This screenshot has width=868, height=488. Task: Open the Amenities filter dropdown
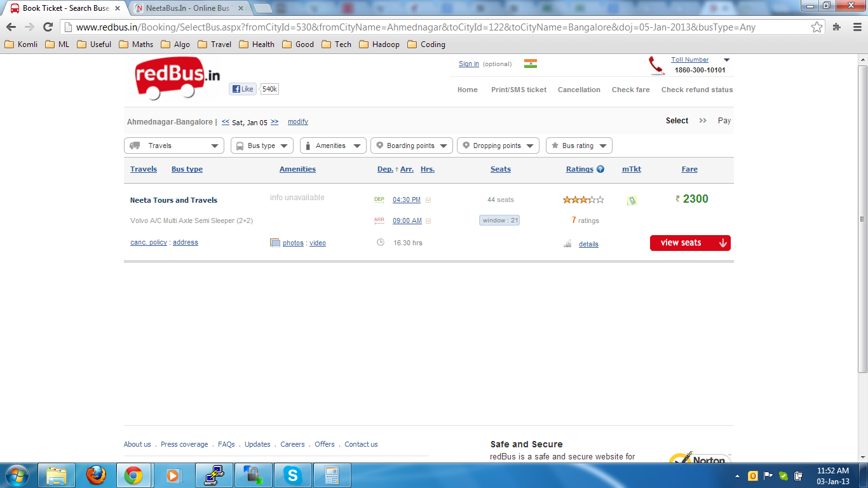(333, 146)
